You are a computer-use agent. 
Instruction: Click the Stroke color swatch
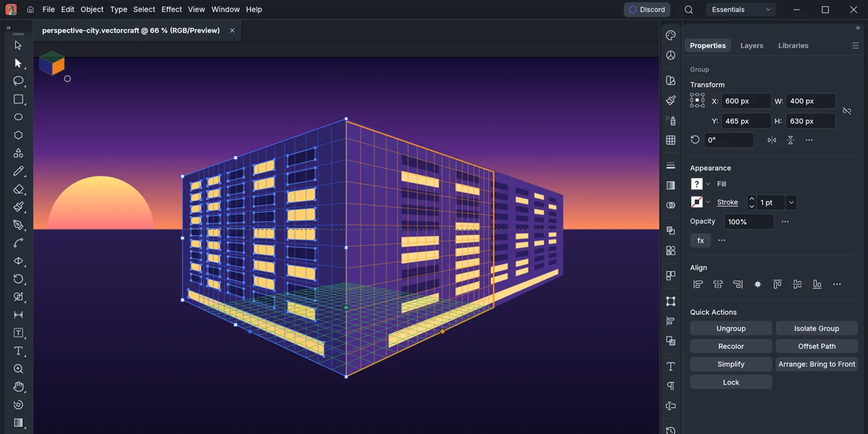(x=697, y=203)
